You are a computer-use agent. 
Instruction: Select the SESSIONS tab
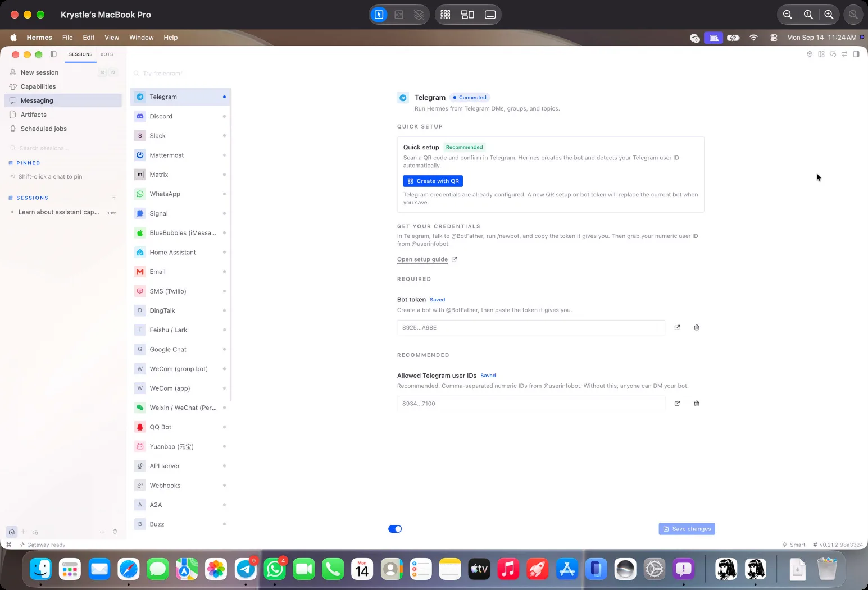pyautogui.click(x=81, y=54)
